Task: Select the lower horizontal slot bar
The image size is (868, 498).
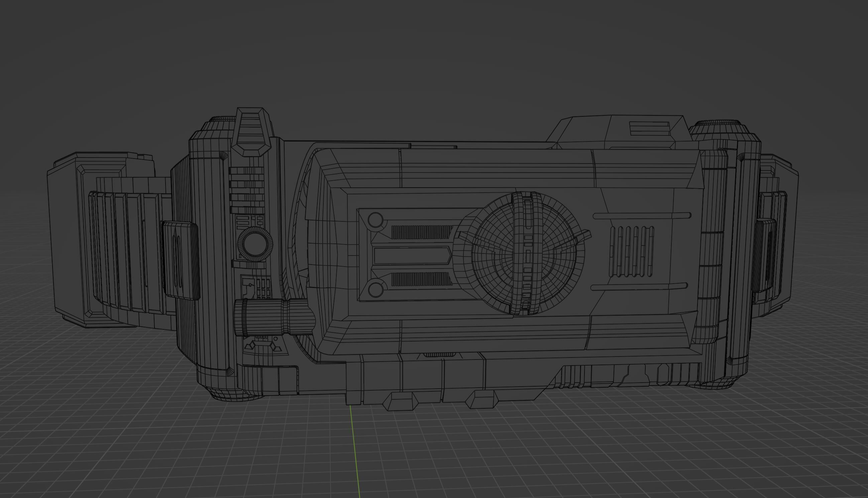Action: (x=639, y=287)
